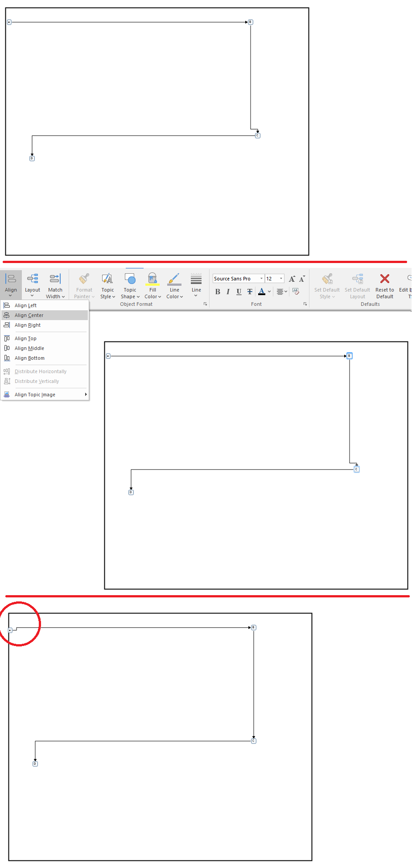Click the Topic Shape icon
The width and height of the screenshot is (412, 868).
click(x=130, y=280)
